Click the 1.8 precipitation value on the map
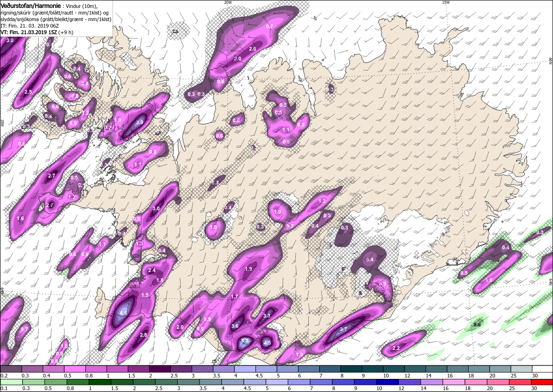 160,280
